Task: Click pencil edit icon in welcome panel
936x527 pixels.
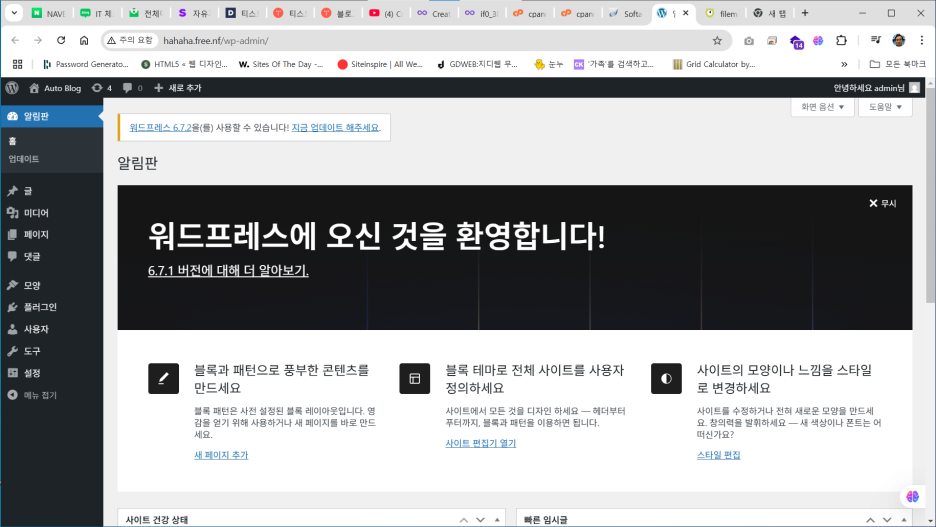Action: [164, 378]
